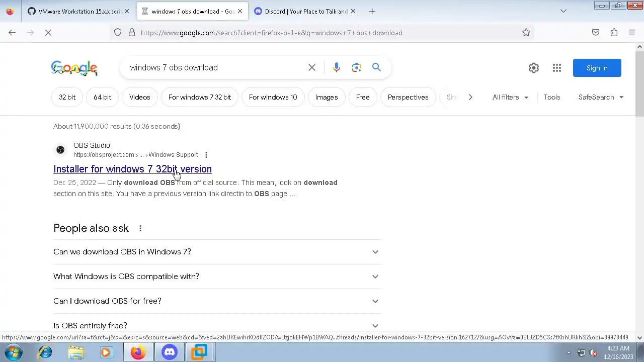Open Google quick settings gear
644x362 pixels.
[534, 68]
